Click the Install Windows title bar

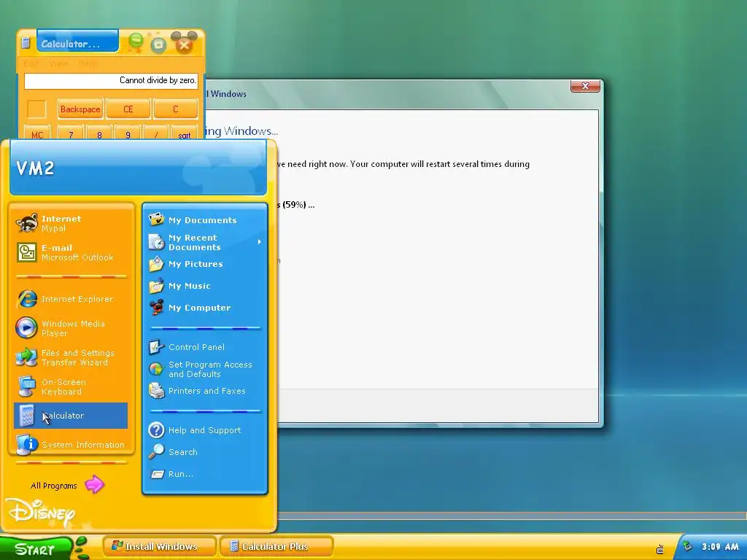387,94
